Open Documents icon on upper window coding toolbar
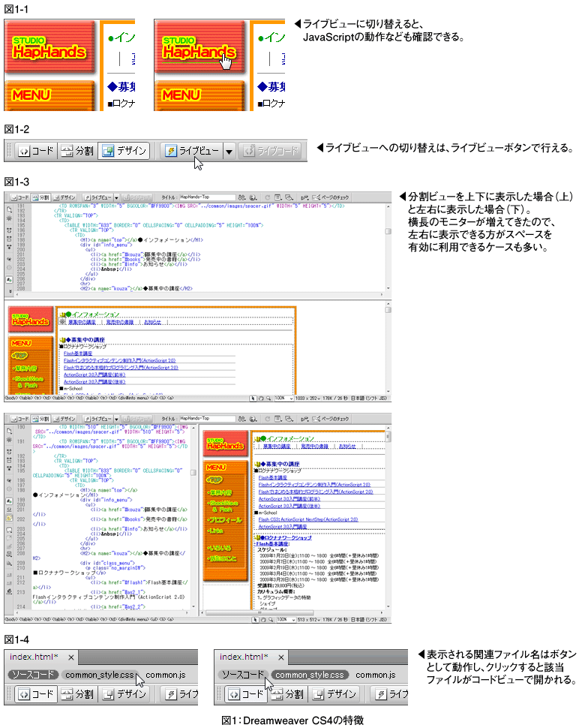 click(x=9, y=209)
